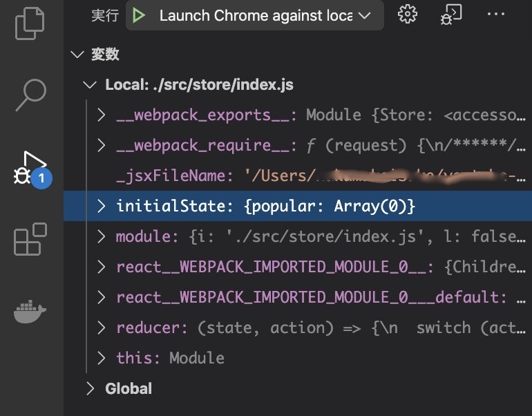Expand the Global scope
Screen dimensions: 532x416
pos(90,388)
